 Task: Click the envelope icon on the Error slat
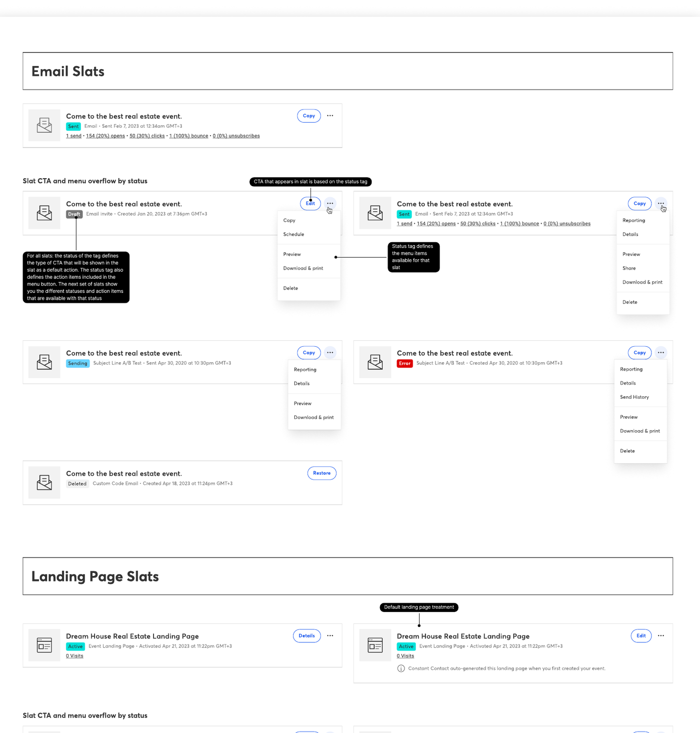pos(375,362)
